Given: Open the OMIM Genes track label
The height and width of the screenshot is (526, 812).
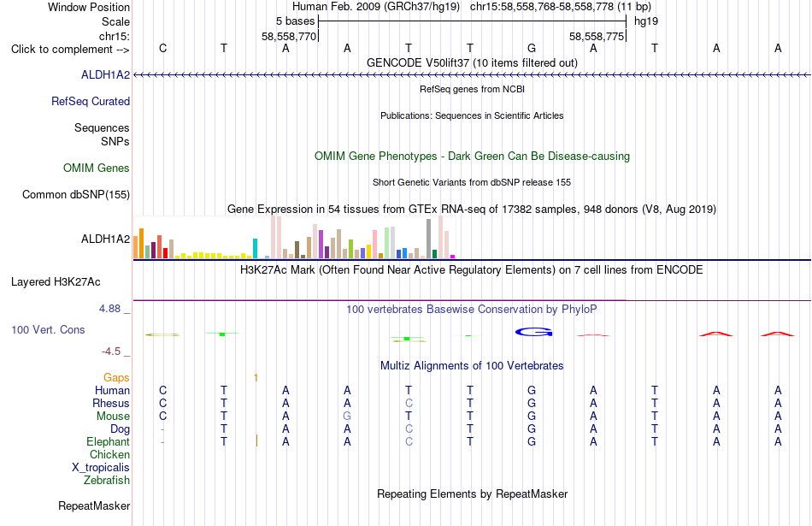Looking at the screenshot, I should pos(97,168).
